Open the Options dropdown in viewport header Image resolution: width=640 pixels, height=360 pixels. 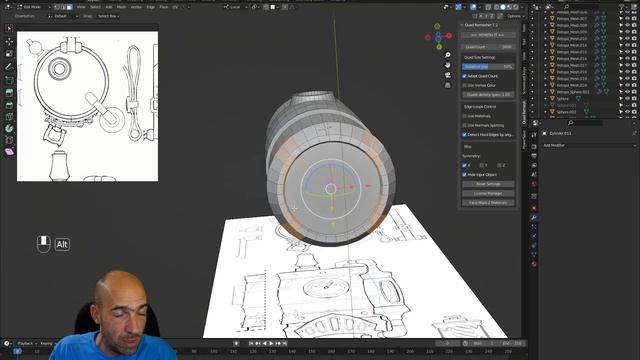[x=515, y=16]
